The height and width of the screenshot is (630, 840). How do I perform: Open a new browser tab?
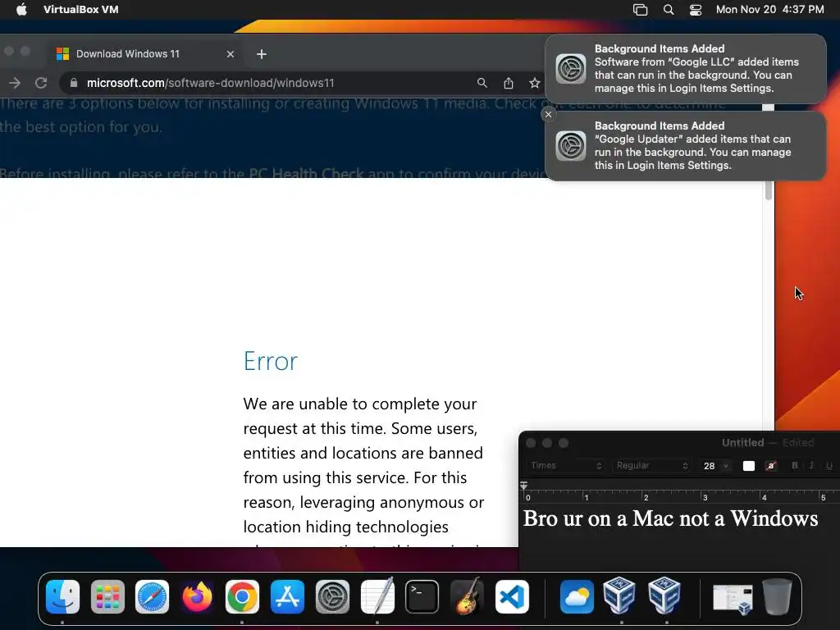click(x=262, y=54)
